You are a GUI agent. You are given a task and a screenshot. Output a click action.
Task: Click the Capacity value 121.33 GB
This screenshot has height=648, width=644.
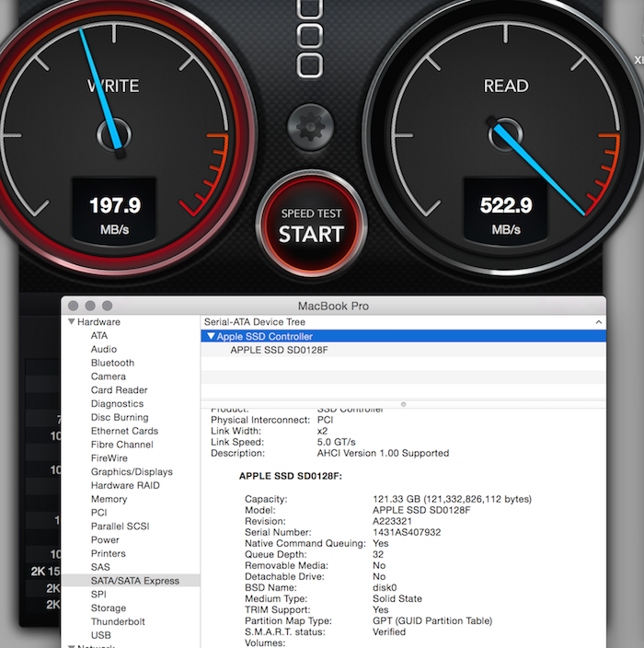(x=452, y=499)
